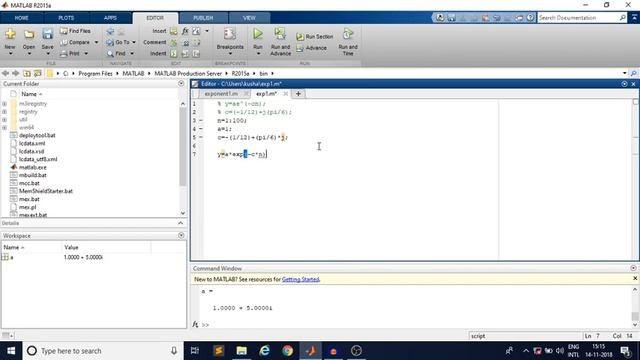The height and width of the screenshot is (360, 640).
Task: Collapse the Details panel
Action: 180,223
